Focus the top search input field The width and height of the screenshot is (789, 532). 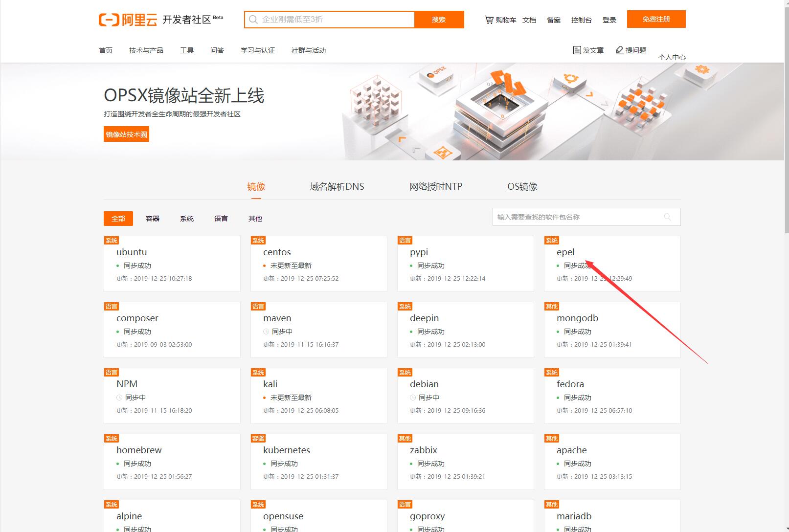330,20
